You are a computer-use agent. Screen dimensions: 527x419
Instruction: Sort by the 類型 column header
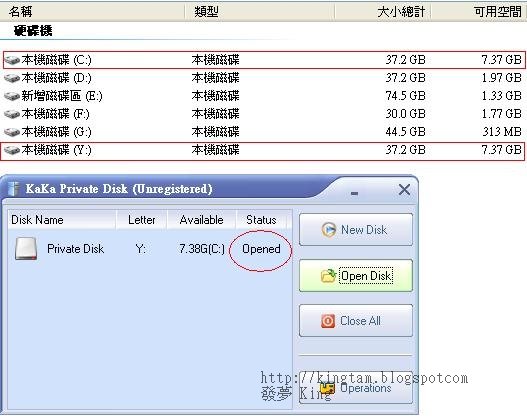click(259, 12)
